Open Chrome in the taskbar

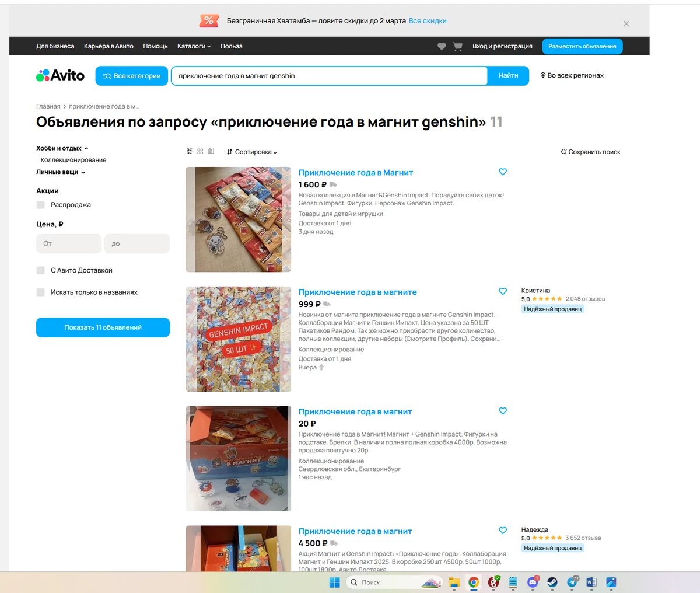[x=474, y=582]
